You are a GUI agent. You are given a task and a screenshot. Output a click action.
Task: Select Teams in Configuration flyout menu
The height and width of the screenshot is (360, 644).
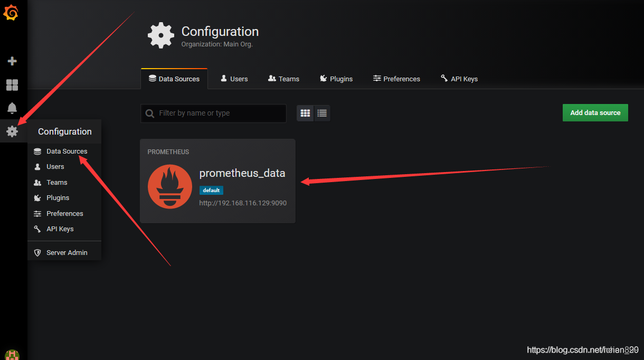pyautogui.click(x=64, y=183)
